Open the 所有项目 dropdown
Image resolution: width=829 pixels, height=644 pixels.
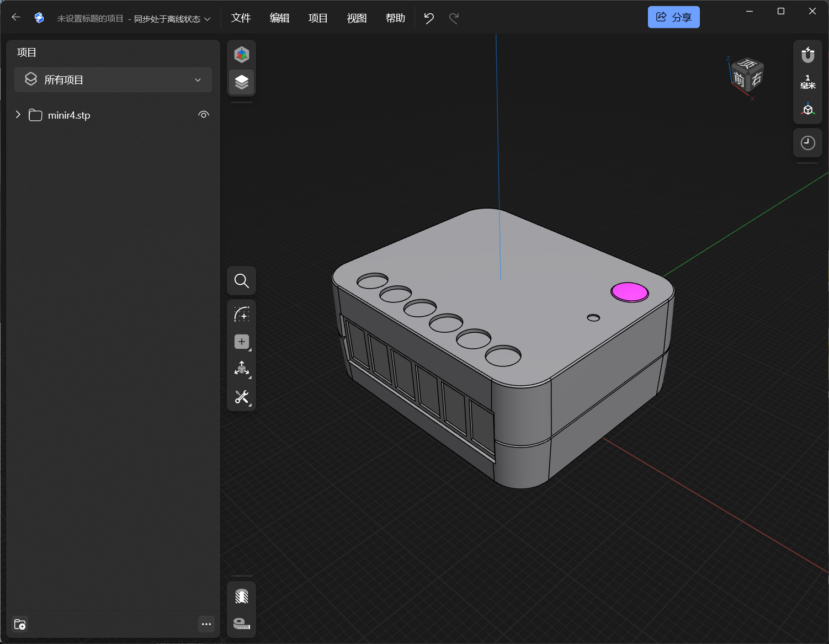113,80
